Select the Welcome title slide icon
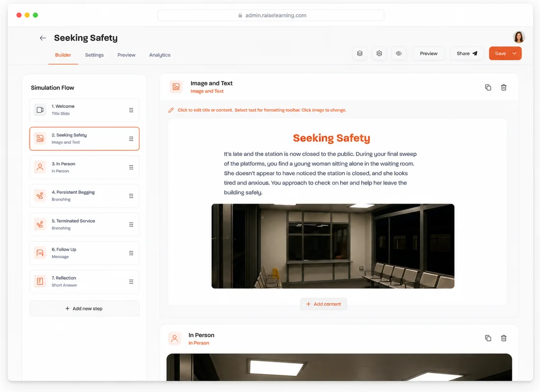This screenshot has width=540, height=392. coord(40,110)
